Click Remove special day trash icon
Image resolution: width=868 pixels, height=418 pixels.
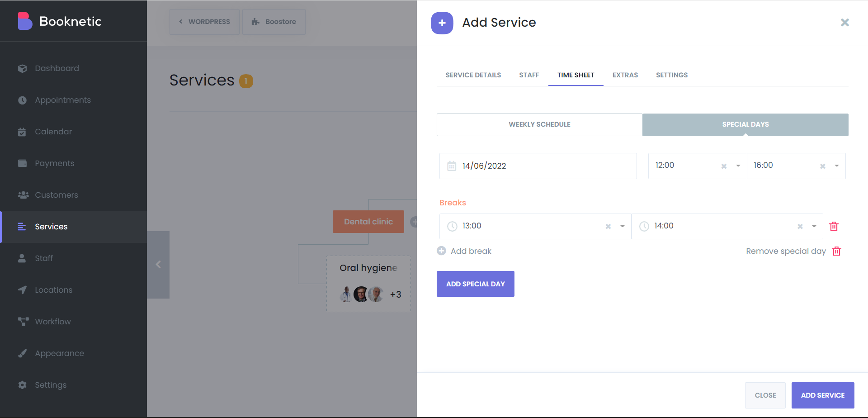[x=837, y=251]
